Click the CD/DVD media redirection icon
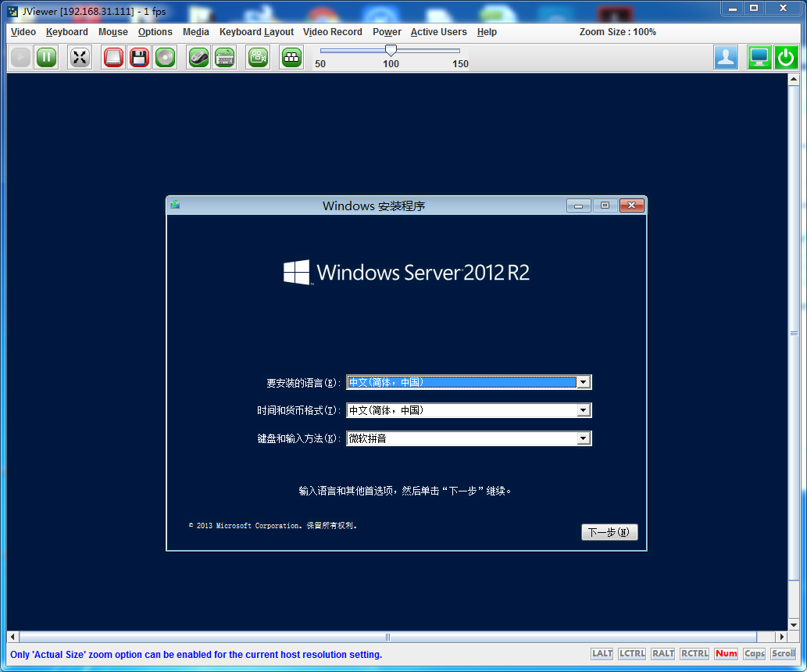The height and width of the screenshot is (672, 807). pyautogui.click(x=165, y=58)
